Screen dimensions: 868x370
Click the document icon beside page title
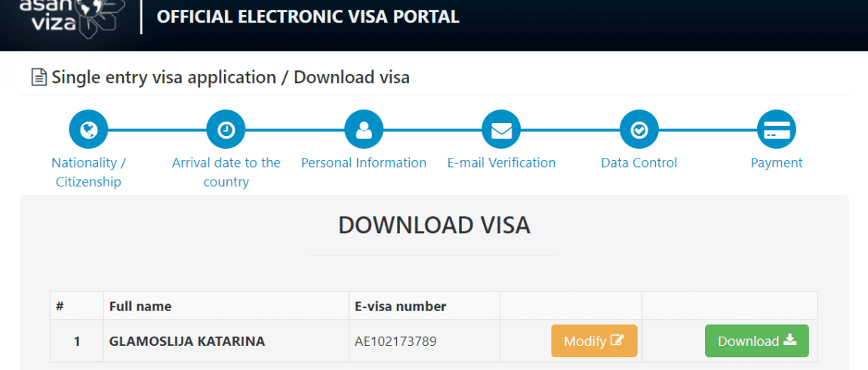click(38, 78)
